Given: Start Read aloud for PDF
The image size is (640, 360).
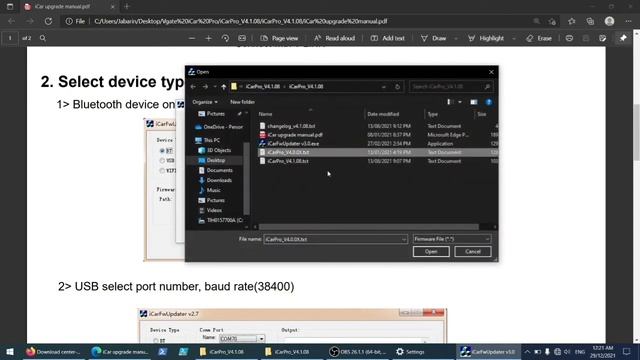Looking at the screenshot, I should point(335,38).
